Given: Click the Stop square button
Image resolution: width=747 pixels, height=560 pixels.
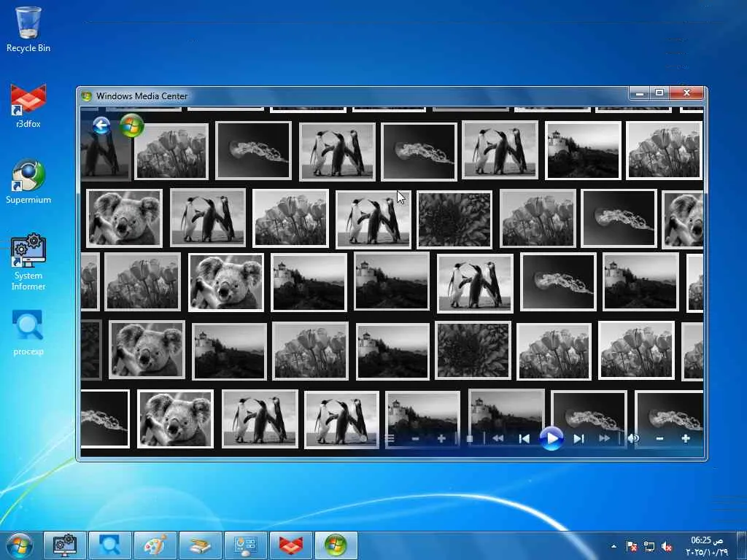Looking at the screenshot, I should [470, 438].
